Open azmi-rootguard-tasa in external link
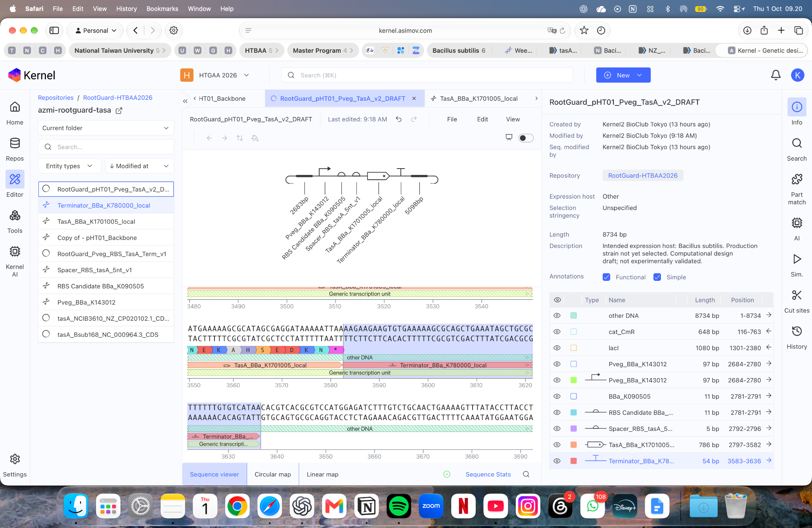The height and width of the screenshot is (528, 812). pyautogui.click(x=119, y=111)
